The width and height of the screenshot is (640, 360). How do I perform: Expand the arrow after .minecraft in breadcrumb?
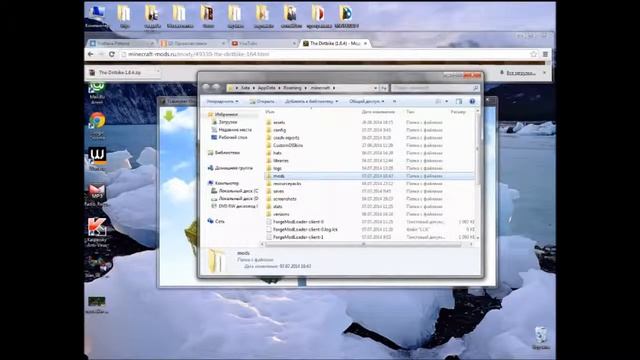334,88
